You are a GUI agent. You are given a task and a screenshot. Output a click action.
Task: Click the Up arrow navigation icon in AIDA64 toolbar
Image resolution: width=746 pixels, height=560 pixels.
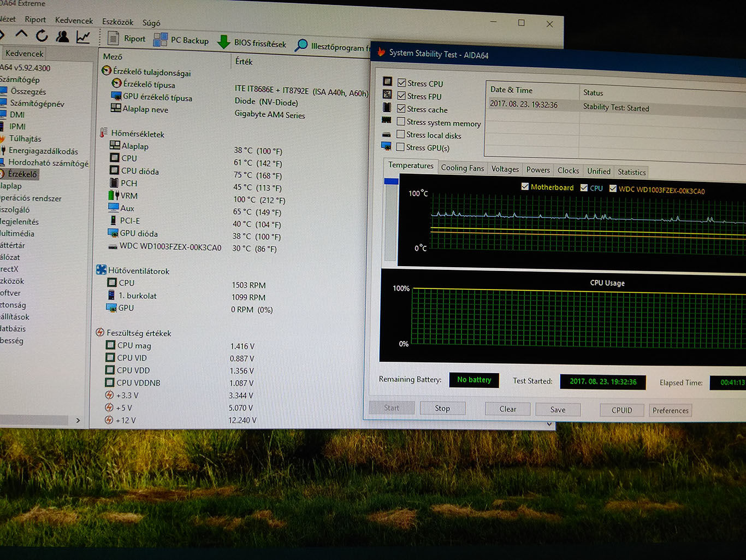coord(21,35)
